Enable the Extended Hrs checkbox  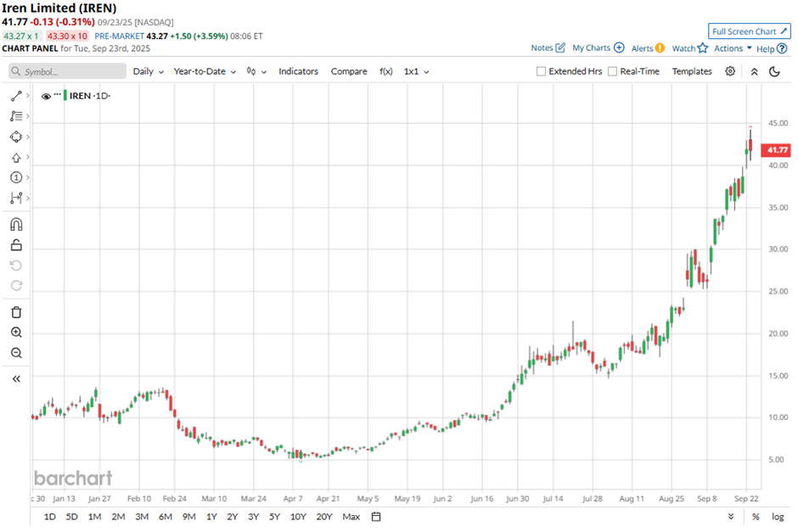pyautogui.click(x=541, y=72)
